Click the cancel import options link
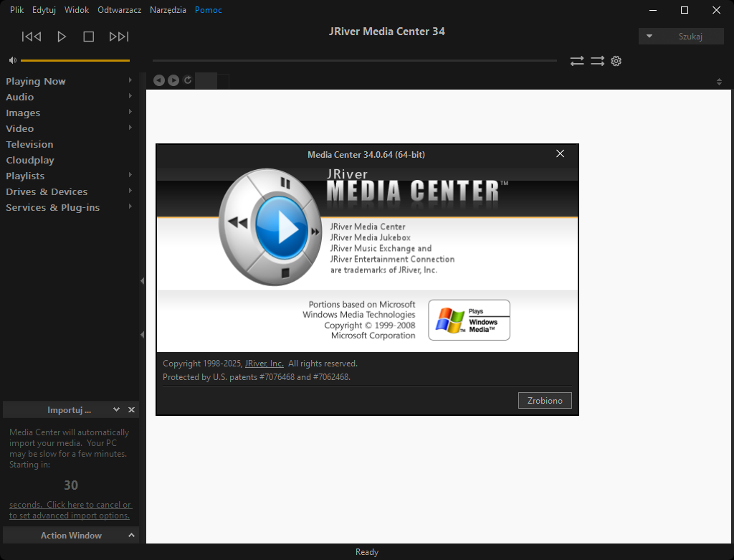The height and width of the screenshot is (560, 734). coord(70,510)
